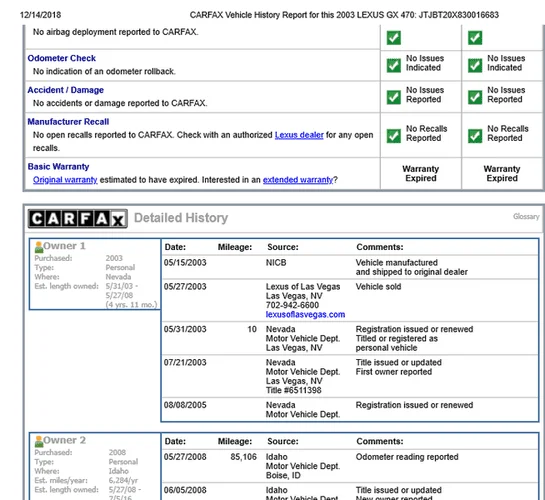The image size is (545, 500).
Task: Click the date 07/21/2003
Action: [x=185, y=362]
